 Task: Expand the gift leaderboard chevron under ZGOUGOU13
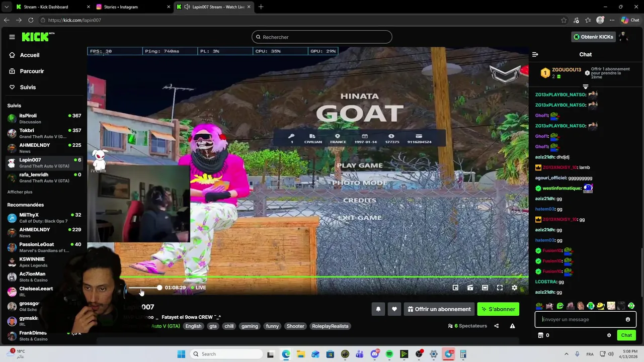[x=585, y=86]
